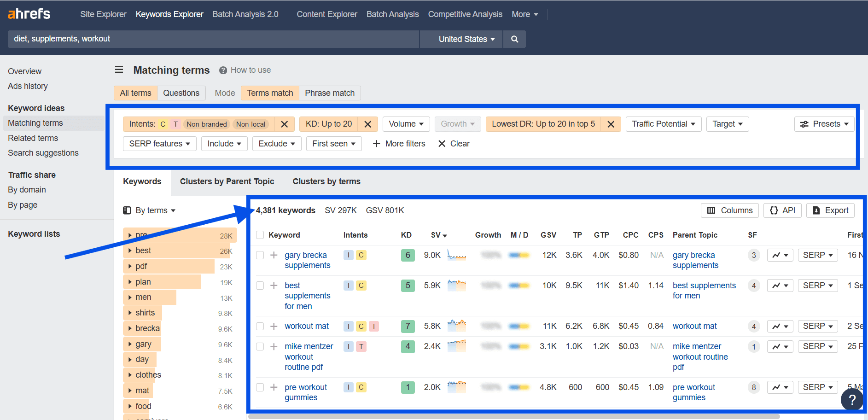Open the Exclude filter dropdown
The image size is (868, 420).
(x=277, y=144)
